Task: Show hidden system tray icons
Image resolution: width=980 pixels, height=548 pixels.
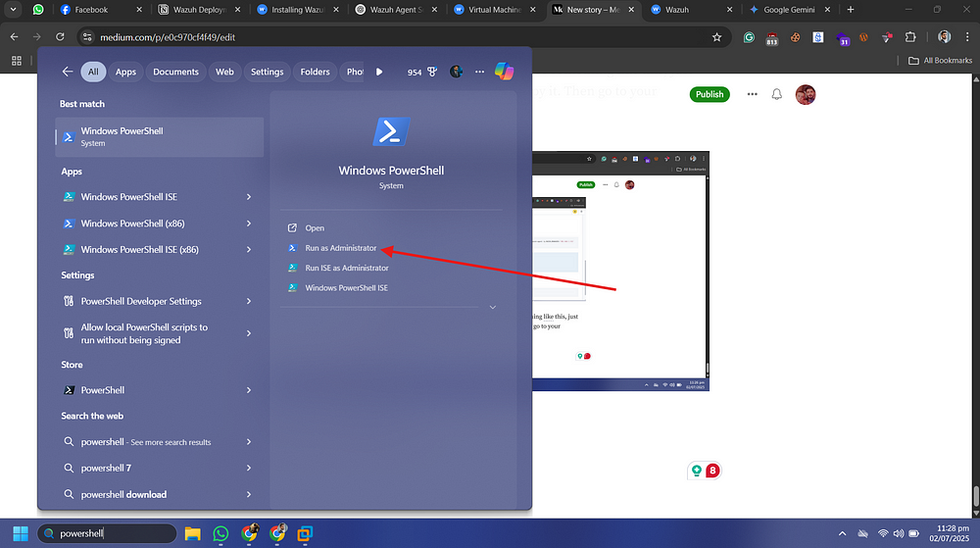Action: [843, 533]
